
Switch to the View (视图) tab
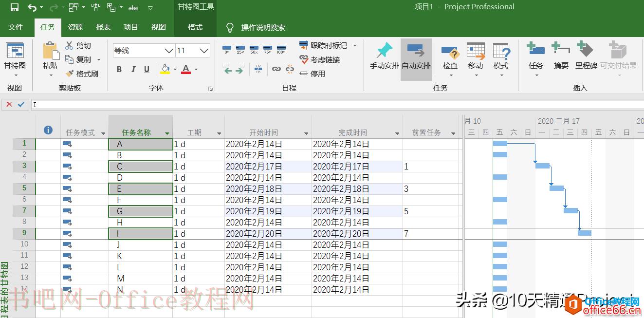pos(159,27)
